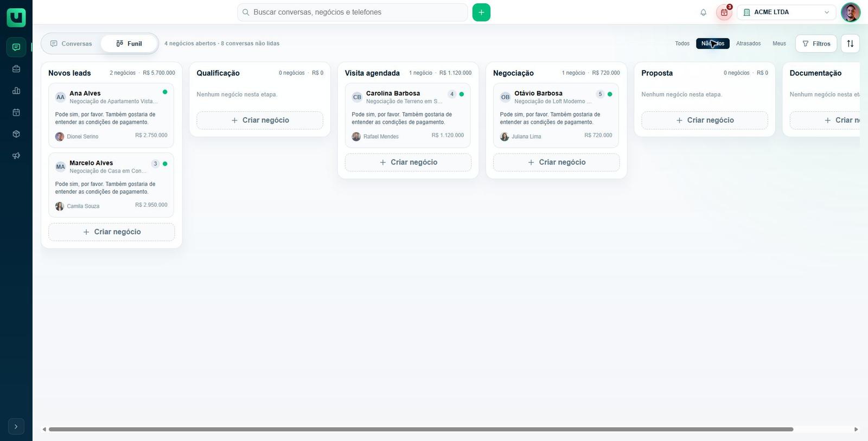This screenshot has height=441, width=868.
Task: Open the red calendar with badge 3
Action: pos(724,12)
